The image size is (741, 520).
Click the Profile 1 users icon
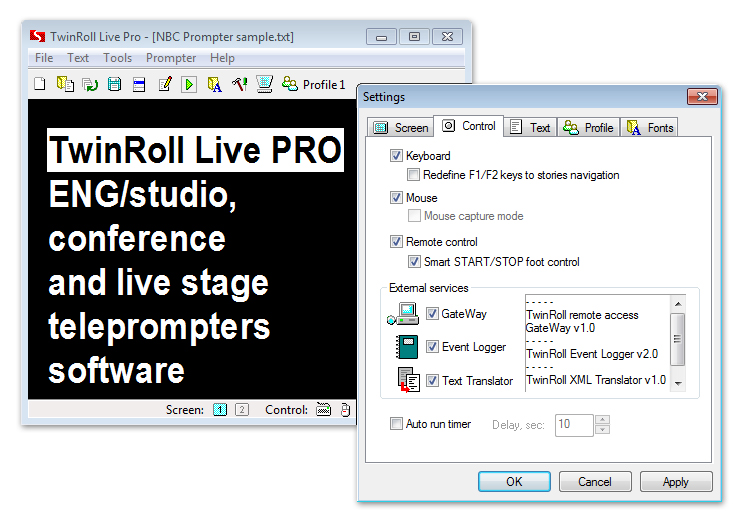click(x=290, y=85)
